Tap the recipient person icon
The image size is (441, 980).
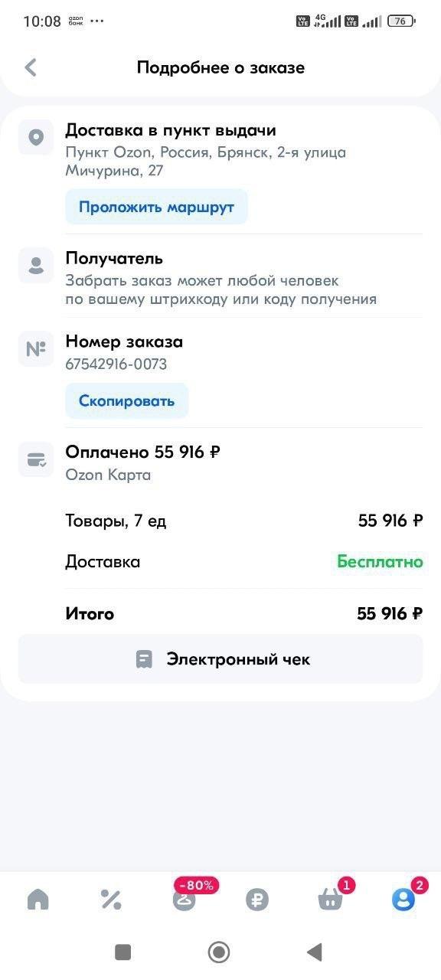[36, 266]
